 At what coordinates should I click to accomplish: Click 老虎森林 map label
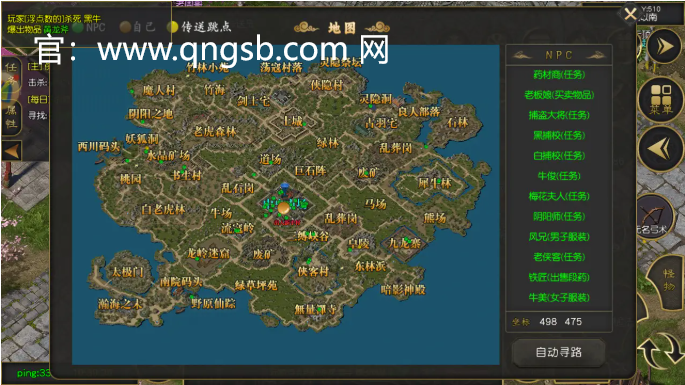click(215, 131)
